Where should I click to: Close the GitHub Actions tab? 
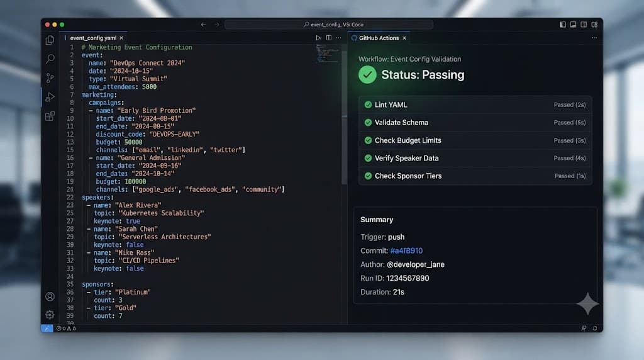[404, 38]
